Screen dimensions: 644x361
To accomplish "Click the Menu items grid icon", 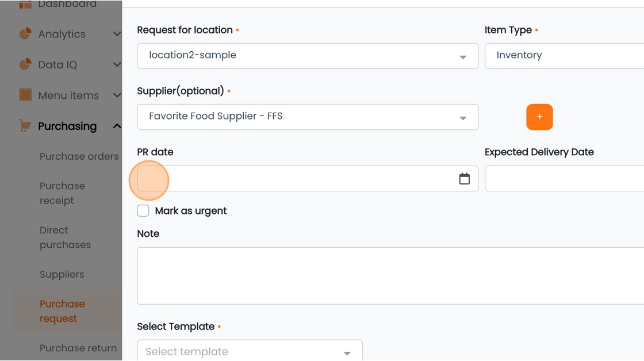I will [x=25, y=95].
